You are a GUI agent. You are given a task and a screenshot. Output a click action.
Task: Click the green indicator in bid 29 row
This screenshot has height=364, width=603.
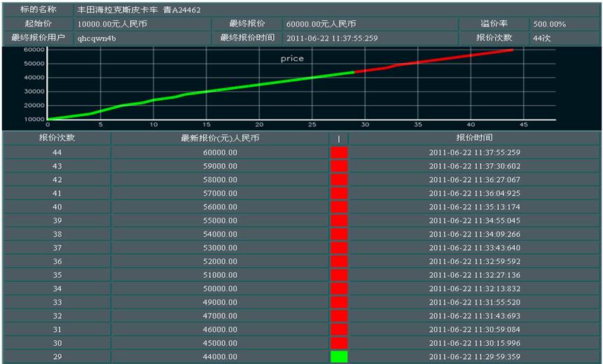pos(338,357)
